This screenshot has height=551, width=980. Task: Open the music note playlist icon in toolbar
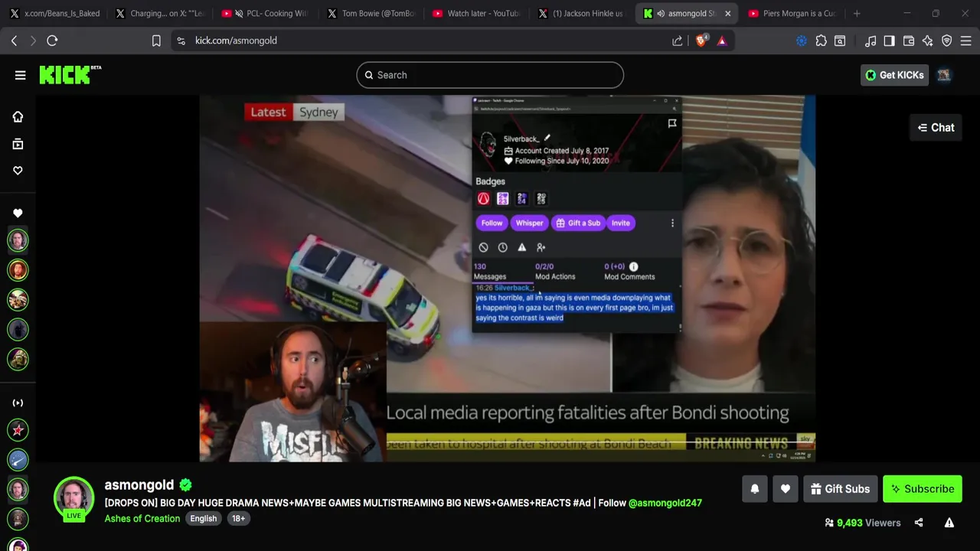(x=871, y=41)
